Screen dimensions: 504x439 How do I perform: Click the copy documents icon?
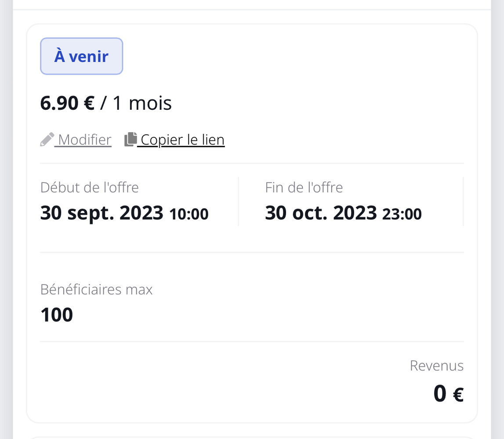click(131, 140)
